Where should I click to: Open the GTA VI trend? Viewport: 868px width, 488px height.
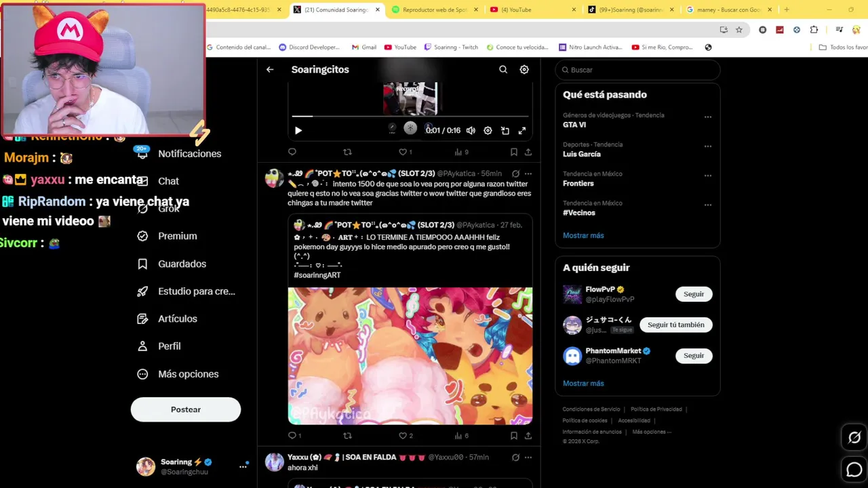574,125
